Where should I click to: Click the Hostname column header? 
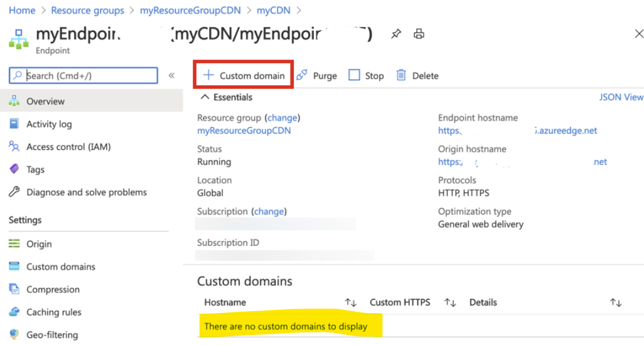pos(225,302)
